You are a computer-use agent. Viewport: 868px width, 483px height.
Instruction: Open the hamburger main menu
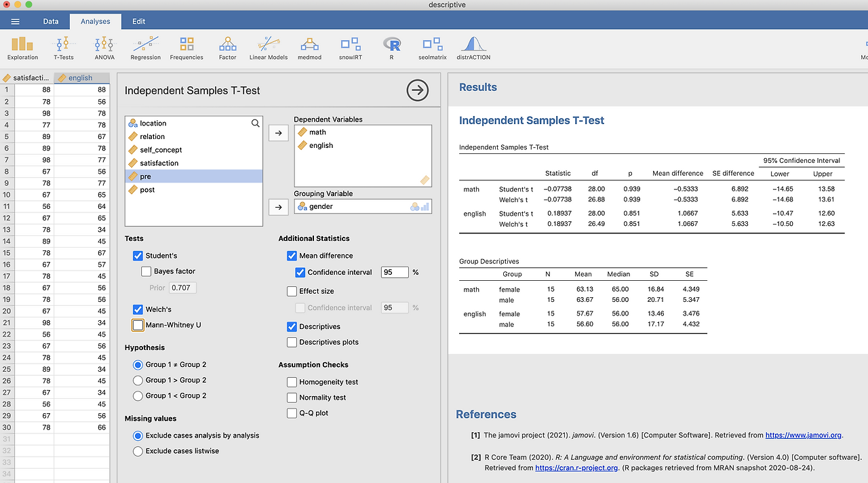(16, 21)
